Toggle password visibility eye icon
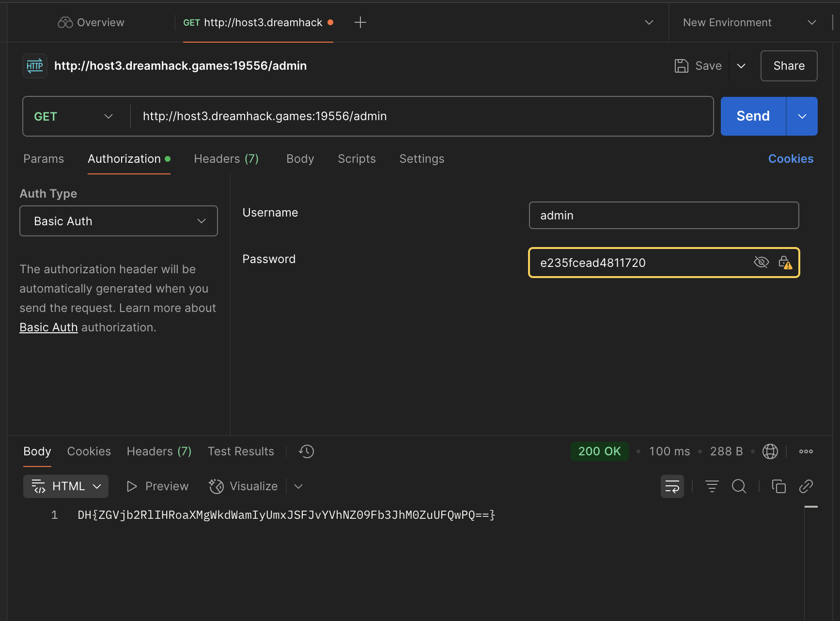The image size is (840, 621). click(761, 263)
